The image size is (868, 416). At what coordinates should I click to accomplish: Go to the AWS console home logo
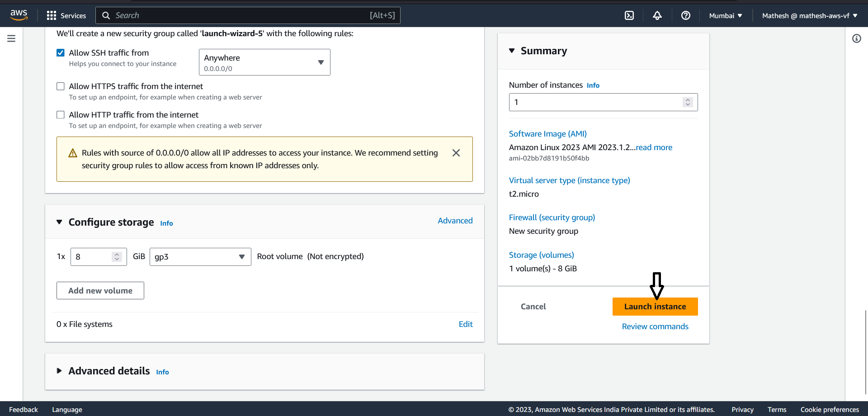[x=19, y=15]
